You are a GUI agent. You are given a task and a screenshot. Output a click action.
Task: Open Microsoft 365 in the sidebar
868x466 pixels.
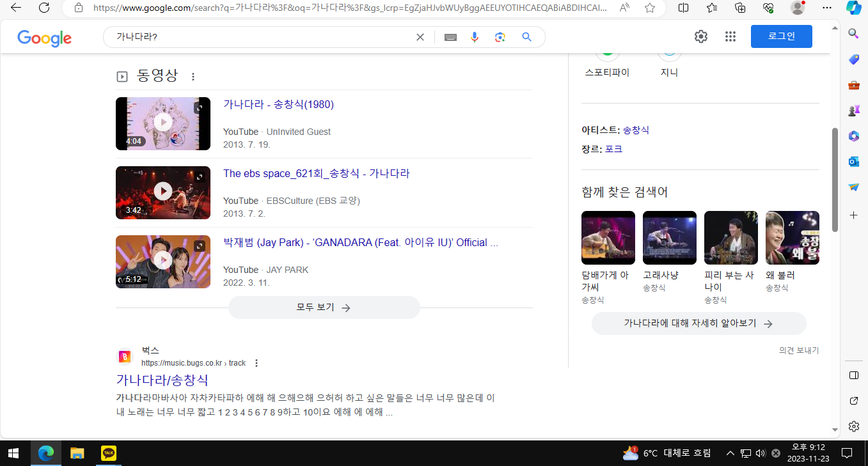[853, 136]
